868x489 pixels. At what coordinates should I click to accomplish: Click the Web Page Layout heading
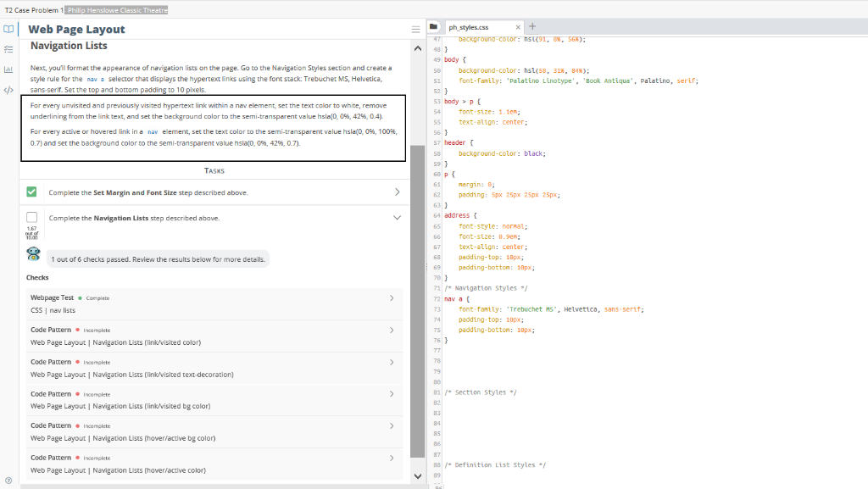coord(76,30)
